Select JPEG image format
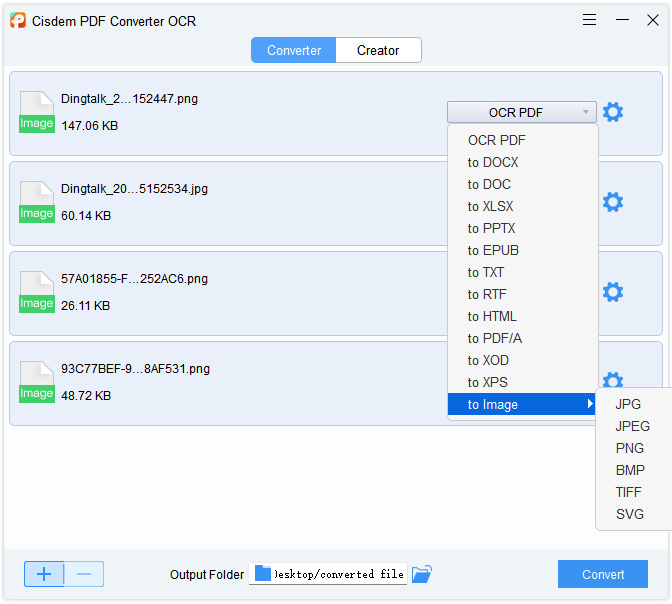 point(633,426)
